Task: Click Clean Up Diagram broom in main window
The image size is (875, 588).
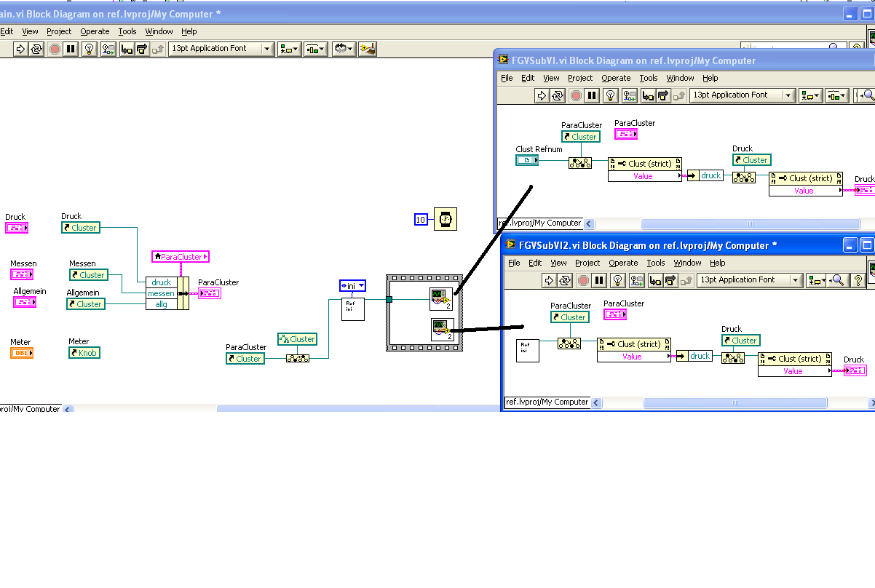Action: click(368, 49)
